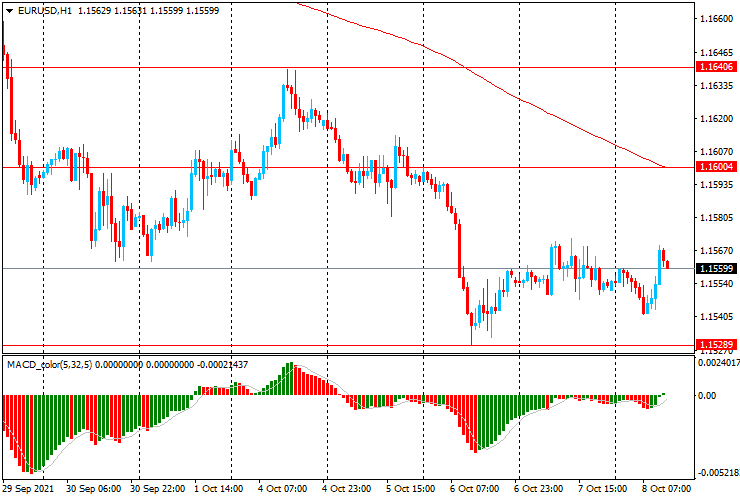Viewport: 740px width, 500px height.
Task: Select the 1.15805 price scale value
Action: [x=717, y=218]
